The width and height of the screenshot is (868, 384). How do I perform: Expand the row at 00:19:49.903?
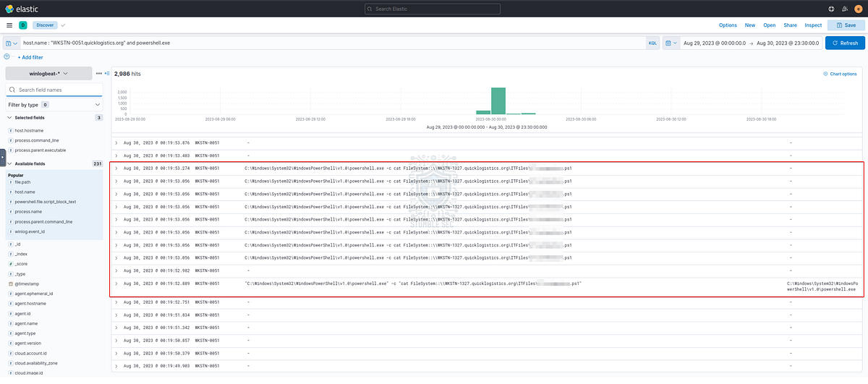(x=117, y=366)
